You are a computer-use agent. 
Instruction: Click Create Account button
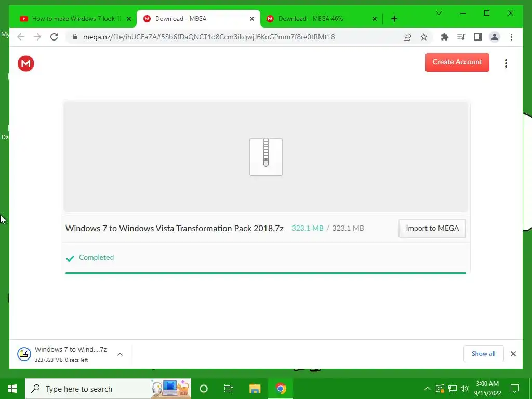pyautogui.click(x=457, y=62)
